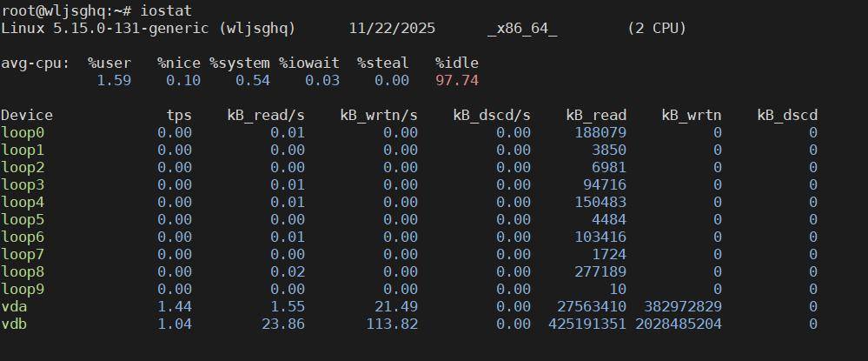Click the %iowait column header
The image size is (868, 361).
coord(309,64)
